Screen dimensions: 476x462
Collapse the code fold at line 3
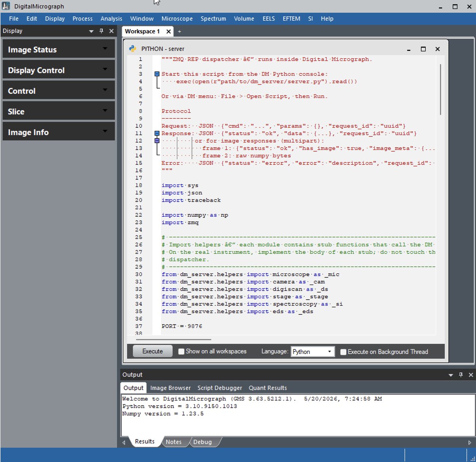click(x=157, y=74)
